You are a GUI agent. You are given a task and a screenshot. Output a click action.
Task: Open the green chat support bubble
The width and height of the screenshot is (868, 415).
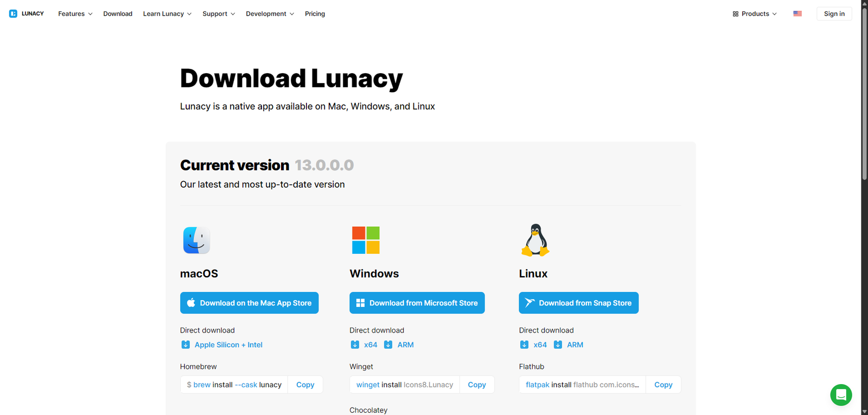[840, 394]
